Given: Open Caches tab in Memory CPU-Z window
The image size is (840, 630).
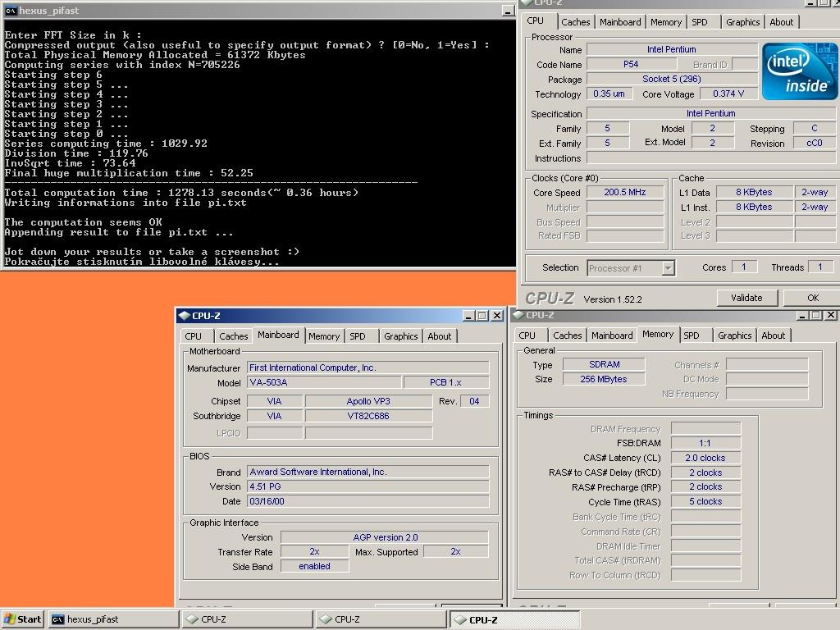Looking at the screenshot, I should click(x=568, y=336).
